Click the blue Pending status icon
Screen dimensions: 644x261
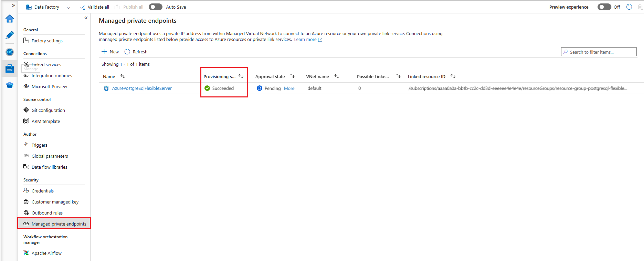(260, 88)
